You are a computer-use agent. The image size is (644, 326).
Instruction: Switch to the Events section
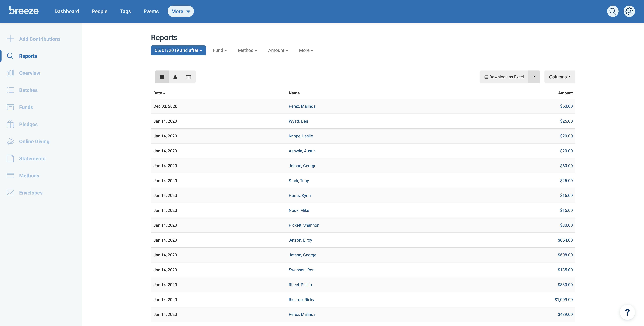pyautogui.click(x=151, y=11)
